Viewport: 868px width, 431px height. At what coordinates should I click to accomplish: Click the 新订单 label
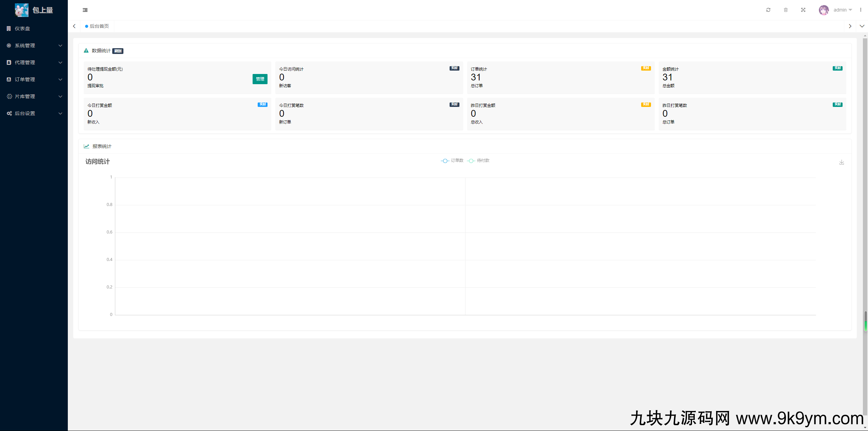[285, 122]
